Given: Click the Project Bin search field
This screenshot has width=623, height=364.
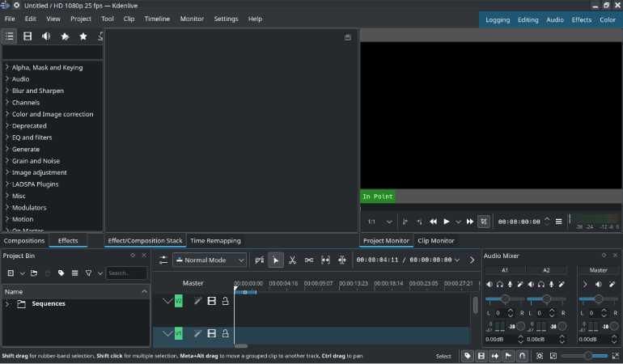Looking at the screenshot, I should click(126, 273).
